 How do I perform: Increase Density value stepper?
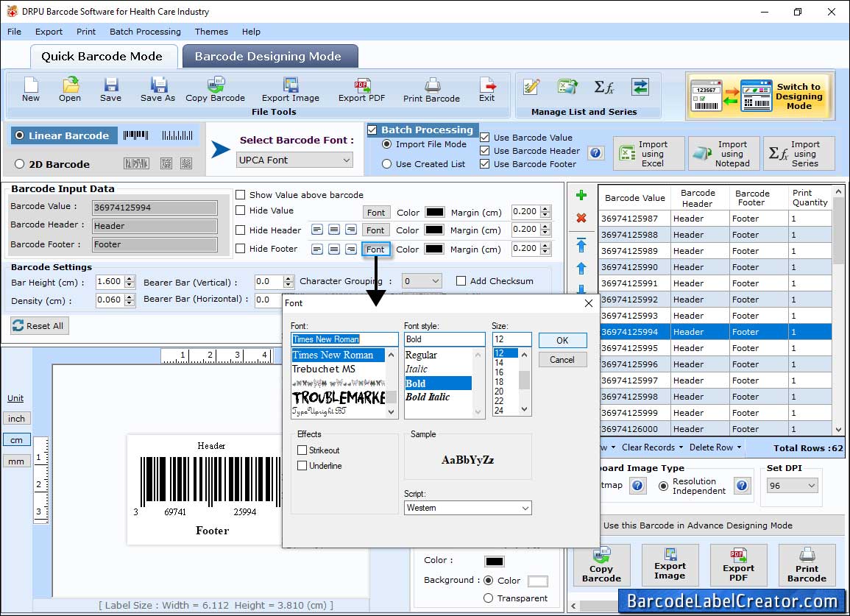tap(129, 297)
